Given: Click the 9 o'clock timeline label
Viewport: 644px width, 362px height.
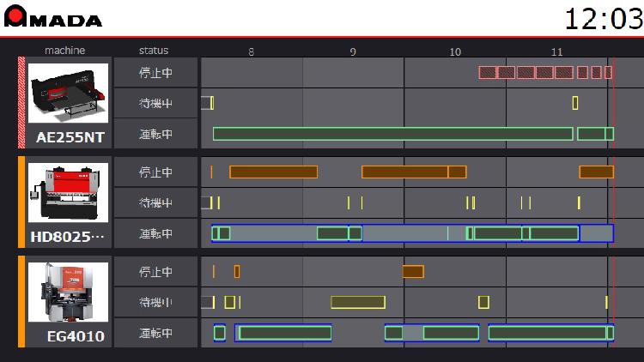Looking at the screenshot, I should [353, 51].
